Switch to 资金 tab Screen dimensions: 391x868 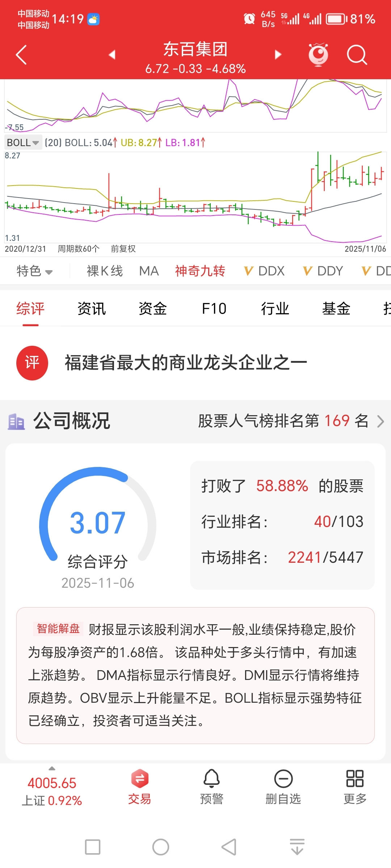[153, 309]
